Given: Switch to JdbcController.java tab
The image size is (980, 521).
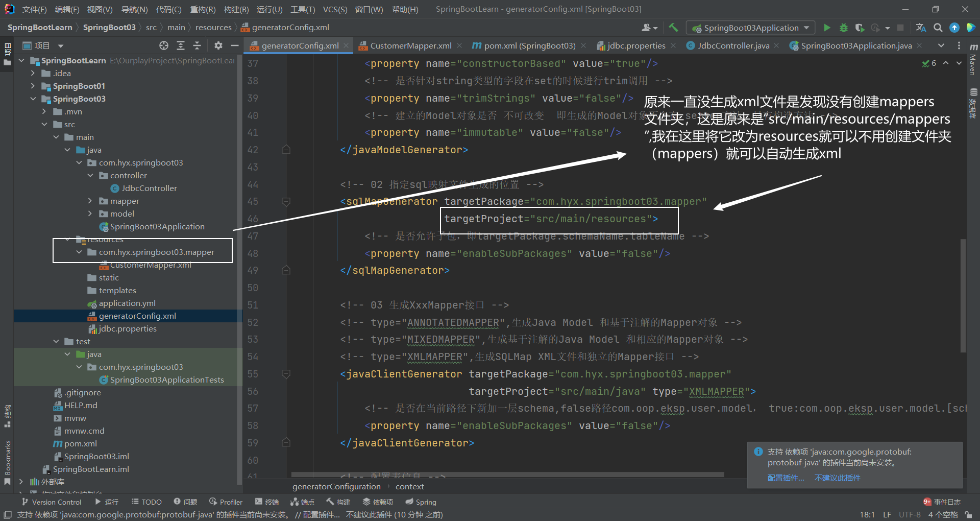Looking at the screenshot, I should 733,45.
